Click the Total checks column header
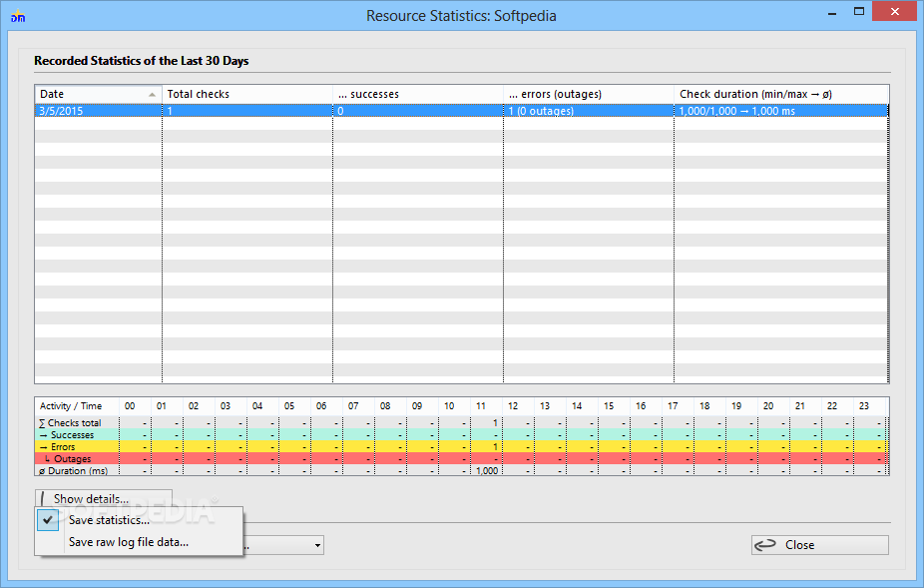The height and width of the screenshot is (588, 924). 247,94
